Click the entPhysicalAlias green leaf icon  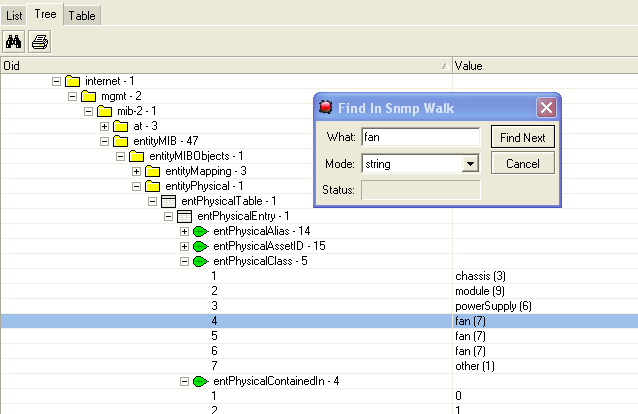(x=200, y=231)
